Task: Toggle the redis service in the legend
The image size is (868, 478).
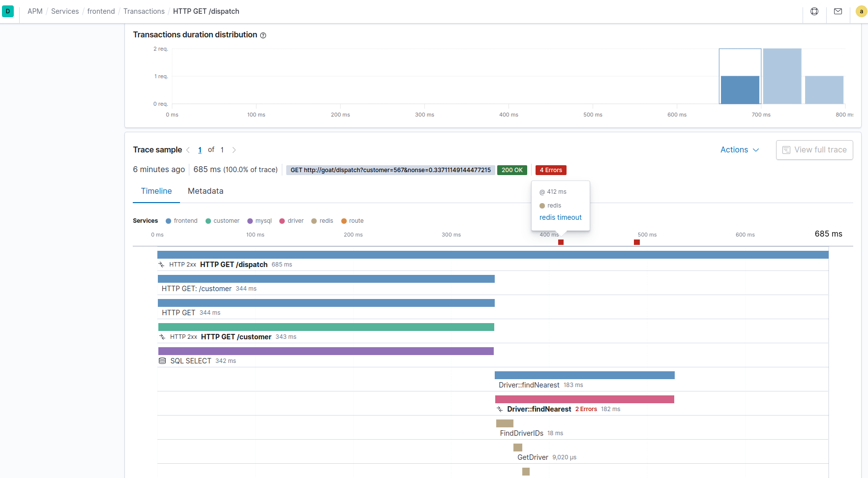Action: (322, 221)
